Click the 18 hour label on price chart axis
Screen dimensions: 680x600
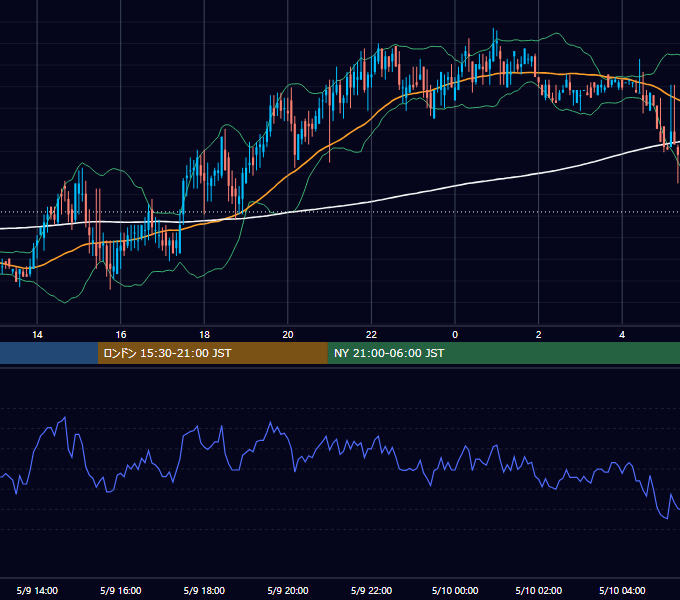(204, 335)
